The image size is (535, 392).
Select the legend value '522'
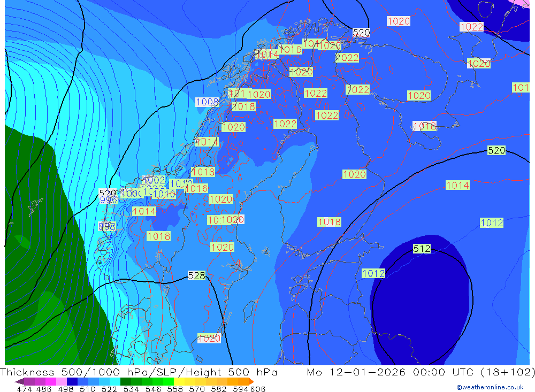tap(109, 389)
